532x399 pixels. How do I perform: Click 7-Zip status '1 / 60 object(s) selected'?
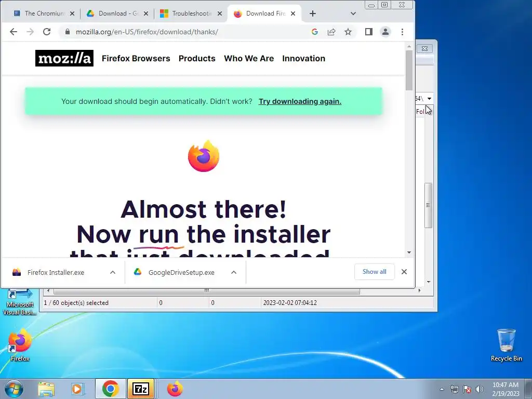(76, 303)
